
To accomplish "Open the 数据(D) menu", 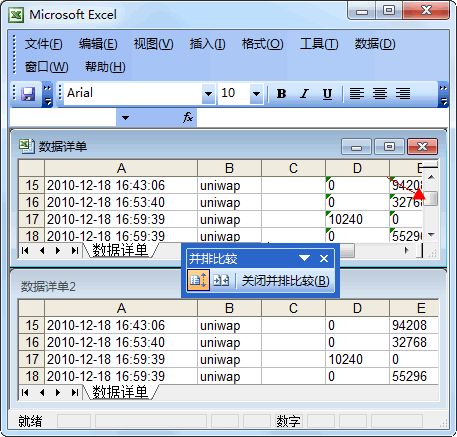I will [x=375, y=44].
